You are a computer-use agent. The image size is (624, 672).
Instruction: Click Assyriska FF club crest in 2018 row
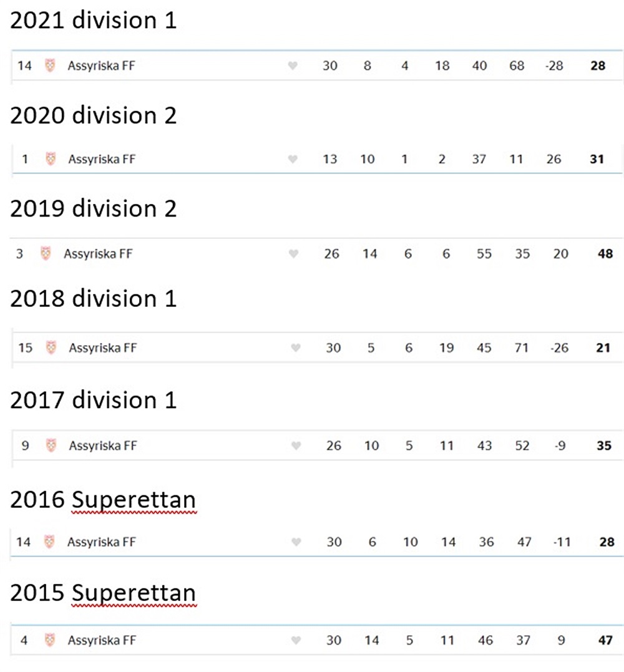click(x=51, y=347)
